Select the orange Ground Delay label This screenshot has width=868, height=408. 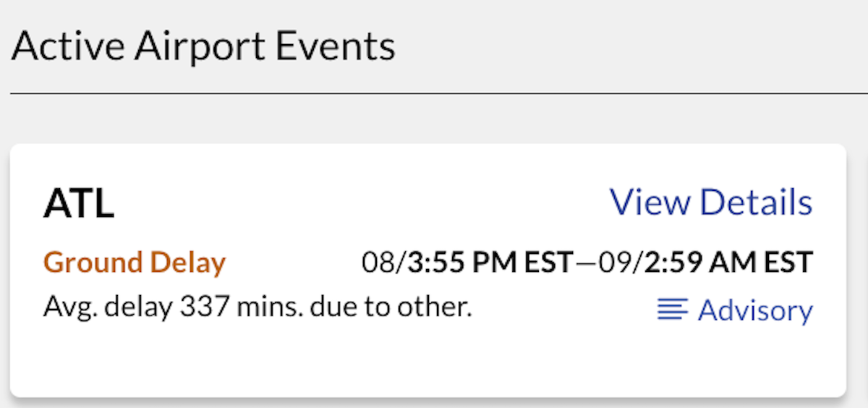135,263
